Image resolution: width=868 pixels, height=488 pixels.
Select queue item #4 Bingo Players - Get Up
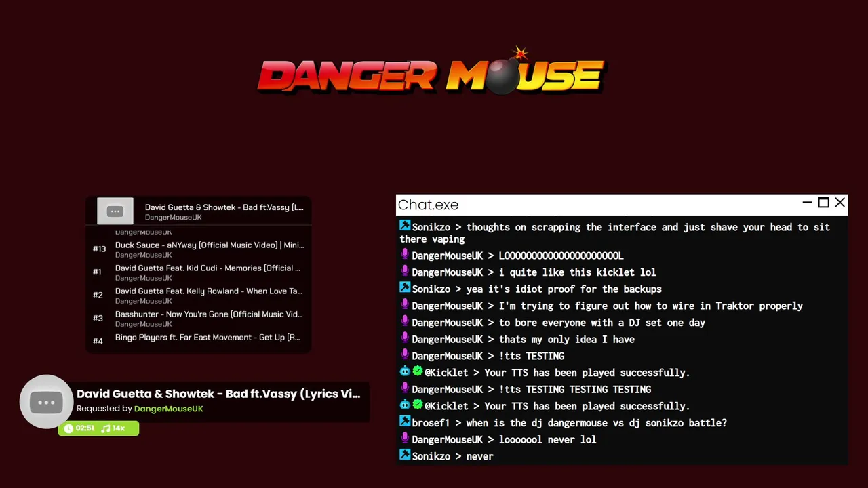(x=198, y=339)
